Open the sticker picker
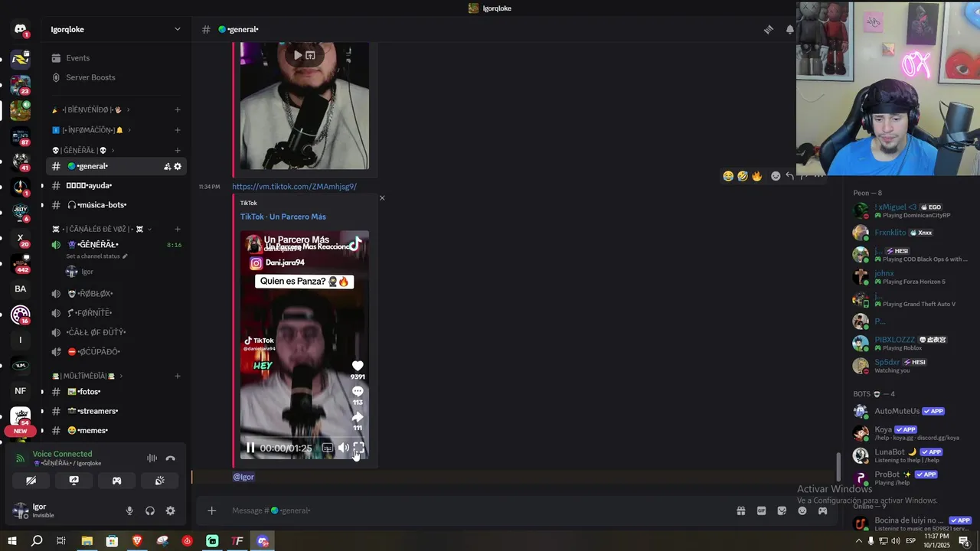This screenshot has width=980, height=551. pyautogui.click(x=782, y=511)
